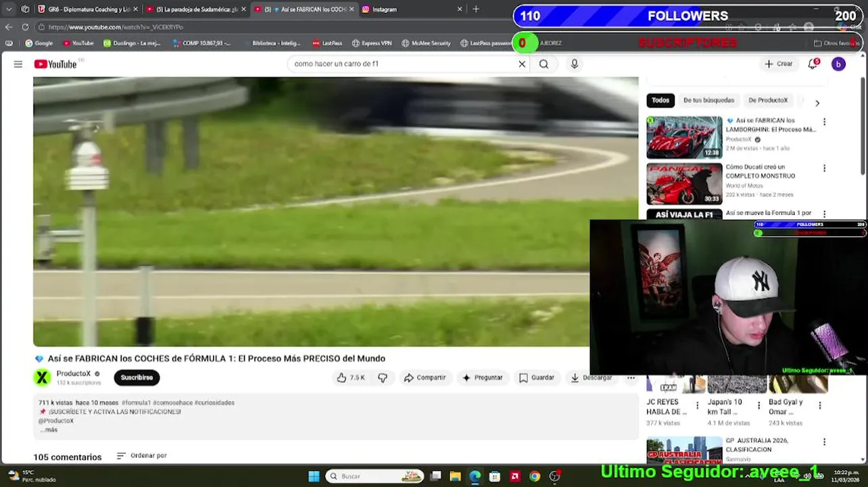Open the YouTube hamburger guide menu
Viewport: 868px width, 487px height.
[18, 64]
